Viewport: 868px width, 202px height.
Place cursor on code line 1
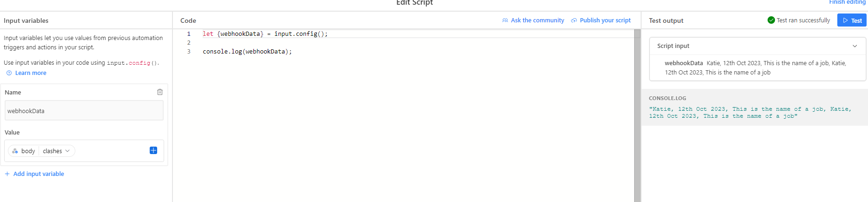pos(265,34)
